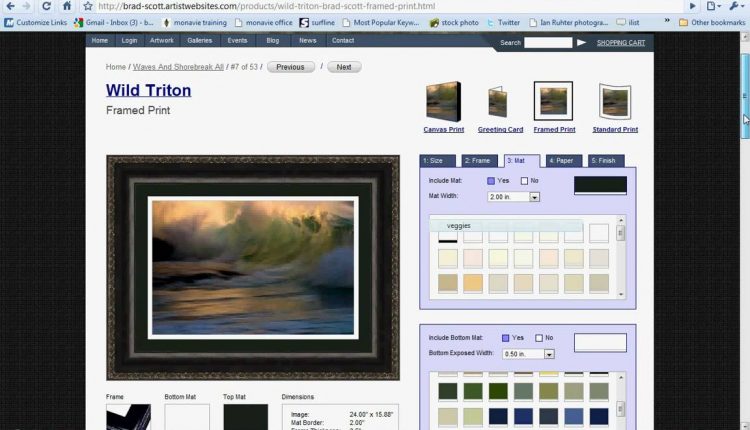Image resolution: width=750 pixels, height=430 pixels.
Task: Click in the Search input field
Action: coord(548,43)
